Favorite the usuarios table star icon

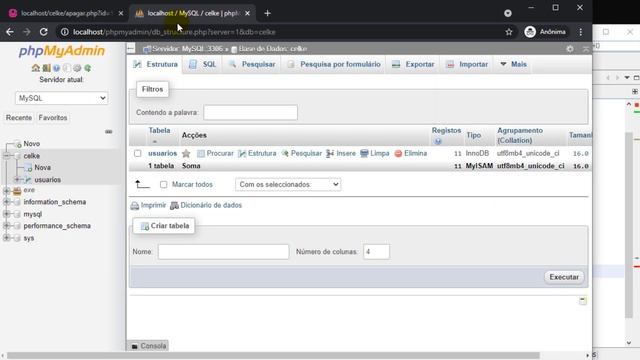[186, 153]
